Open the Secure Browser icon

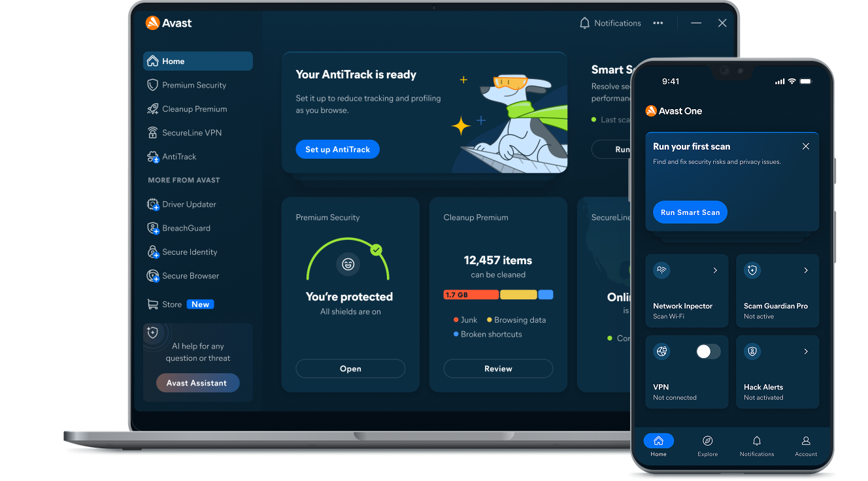[152, 275]
